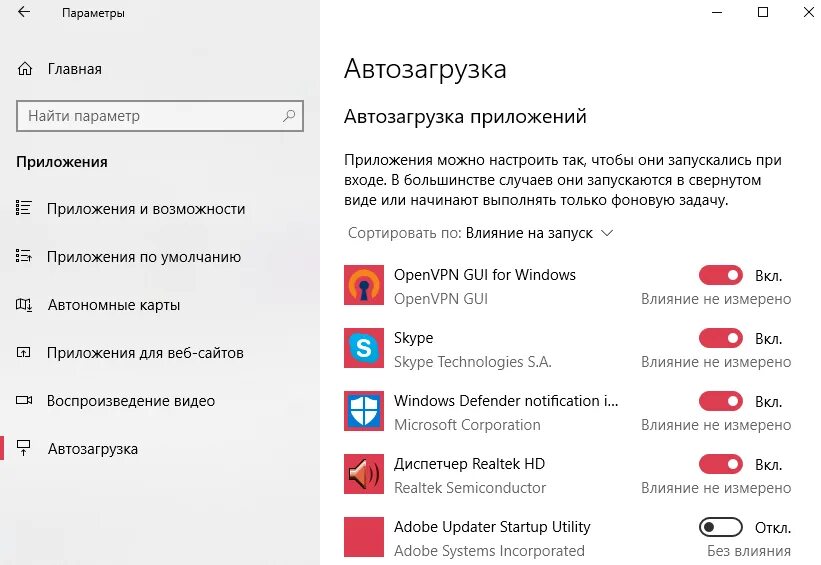Disable OpenVPN GUI startup toggle
The width and height of the screenshot is (821, 565).
tap(720, 275)
